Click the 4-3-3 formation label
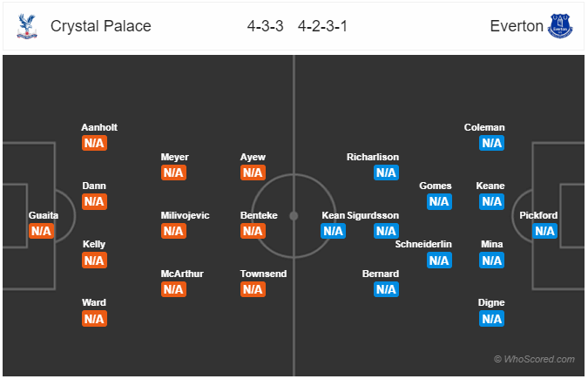 coord(265,26)
